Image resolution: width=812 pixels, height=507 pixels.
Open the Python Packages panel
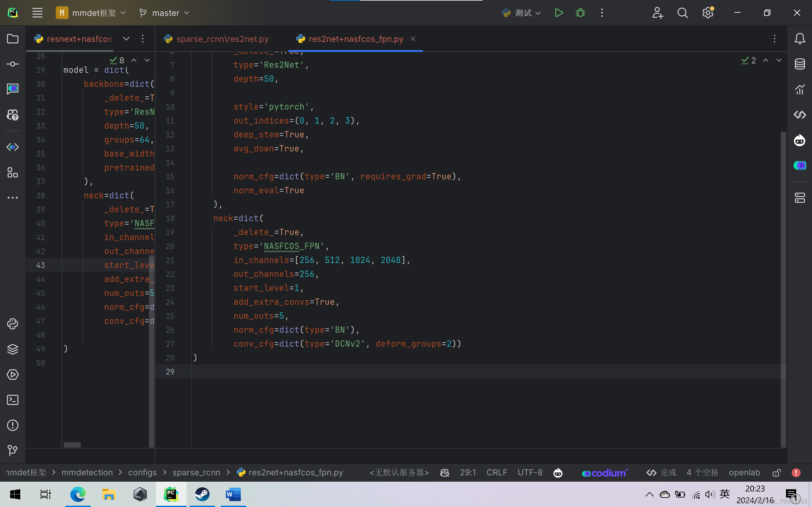[12, 349]
